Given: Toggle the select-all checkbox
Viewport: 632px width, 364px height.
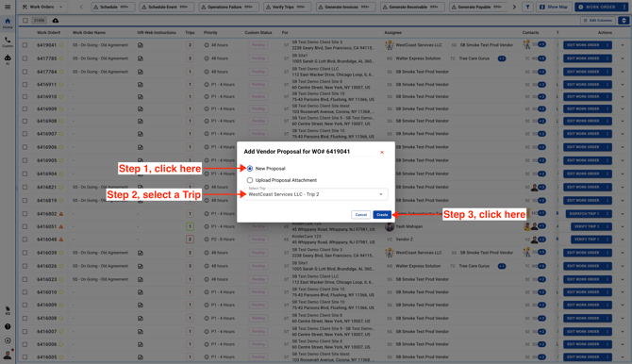Looking at the screenshot, I should (x=25, y=20).
